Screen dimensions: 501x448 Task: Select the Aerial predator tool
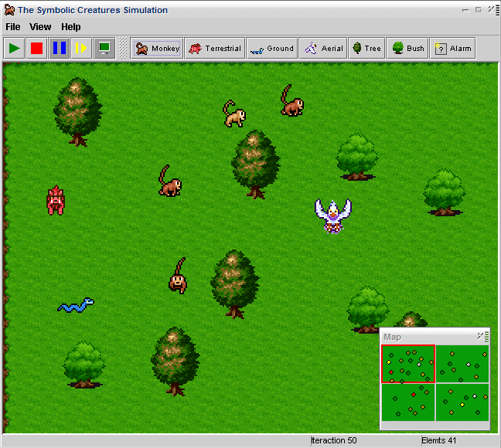323,48
